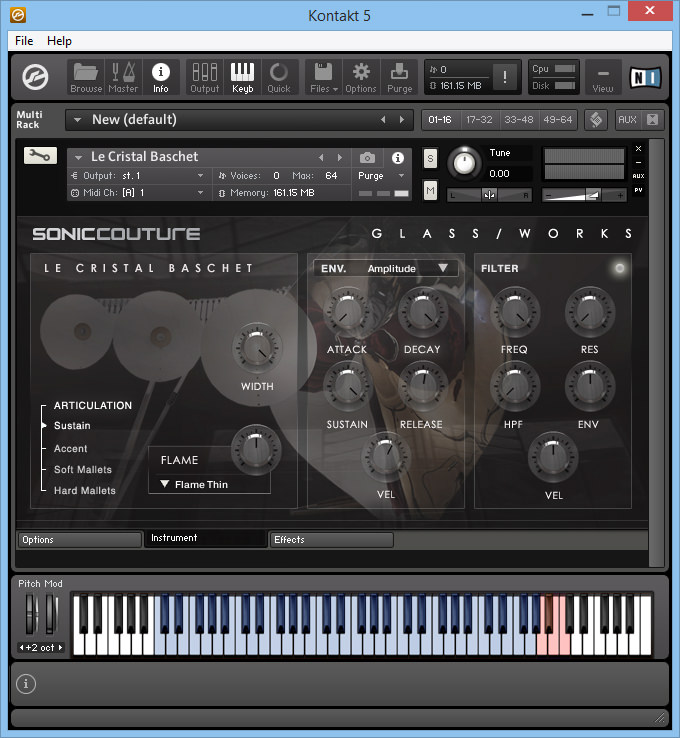Viewport: 680px width, 738px height.
Task: Click the info icon in the bottom status area
Action: pyautogui.click(x=26, y=683)
